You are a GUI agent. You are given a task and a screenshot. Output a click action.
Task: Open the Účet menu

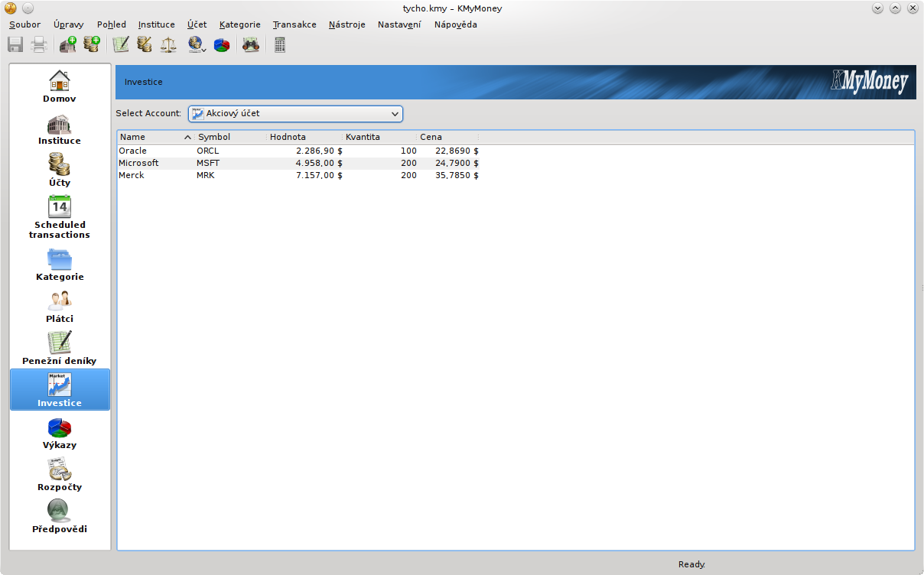coord(197,24)
